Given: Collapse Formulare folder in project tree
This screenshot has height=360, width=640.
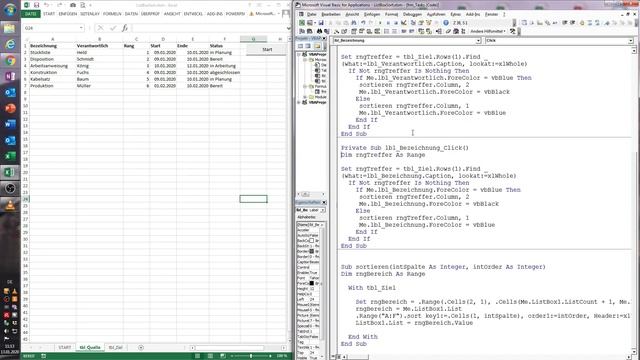Looking at the screenshot, I should 305,86.
